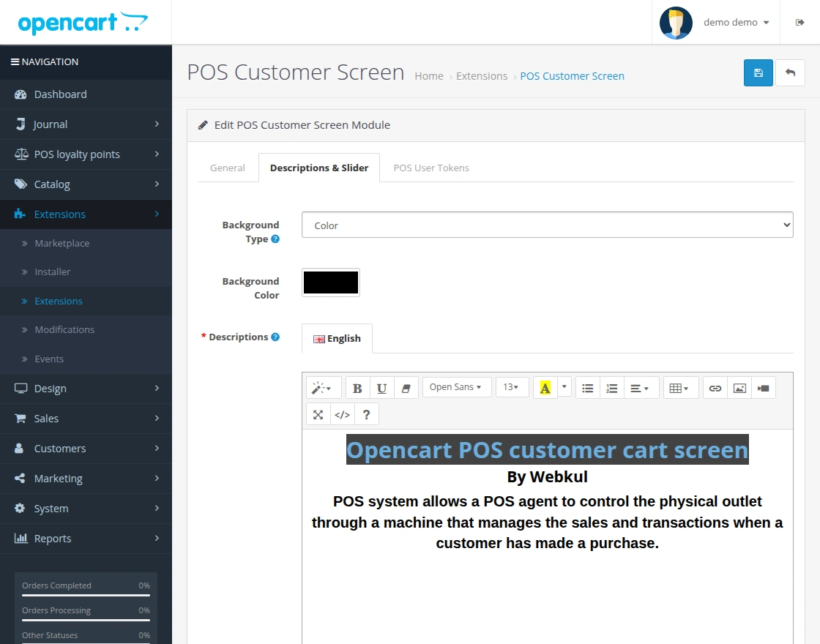This screenshot has height=644, width=820.
Task: Open the black Background Color swatch
Action: (x=330, y=282)
